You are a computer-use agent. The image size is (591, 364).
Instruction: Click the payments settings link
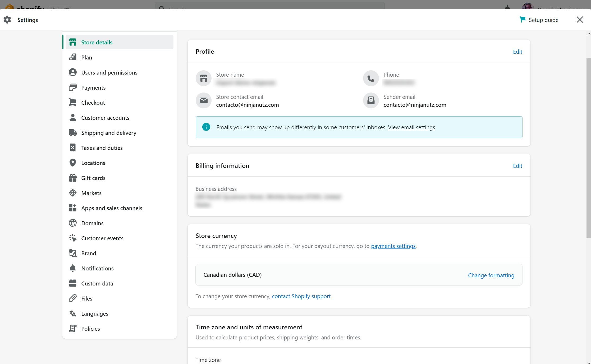coord(393,246)
